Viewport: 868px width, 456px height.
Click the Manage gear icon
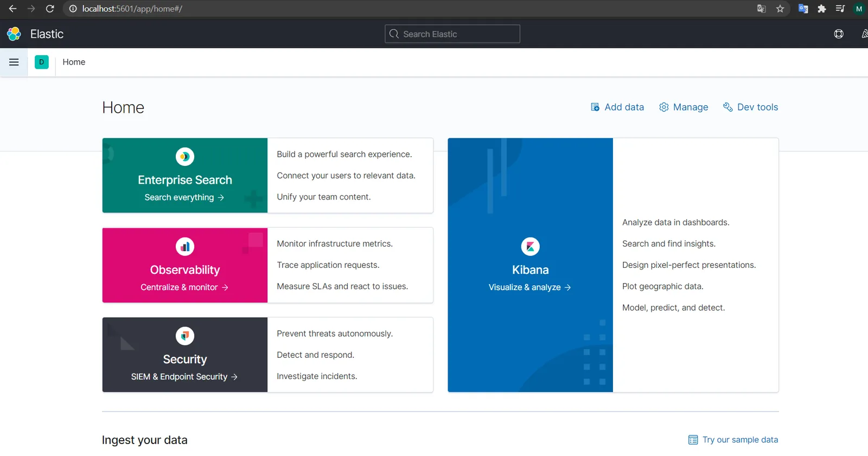click(663, 107)
